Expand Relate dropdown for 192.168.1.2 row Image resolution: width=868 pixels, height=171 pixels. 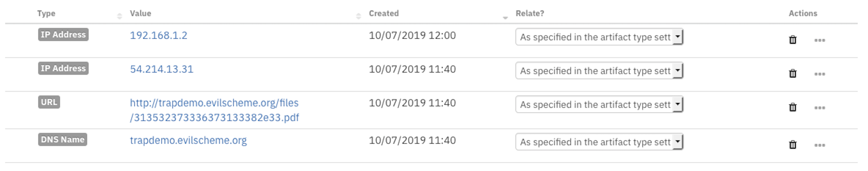(599, 37)
